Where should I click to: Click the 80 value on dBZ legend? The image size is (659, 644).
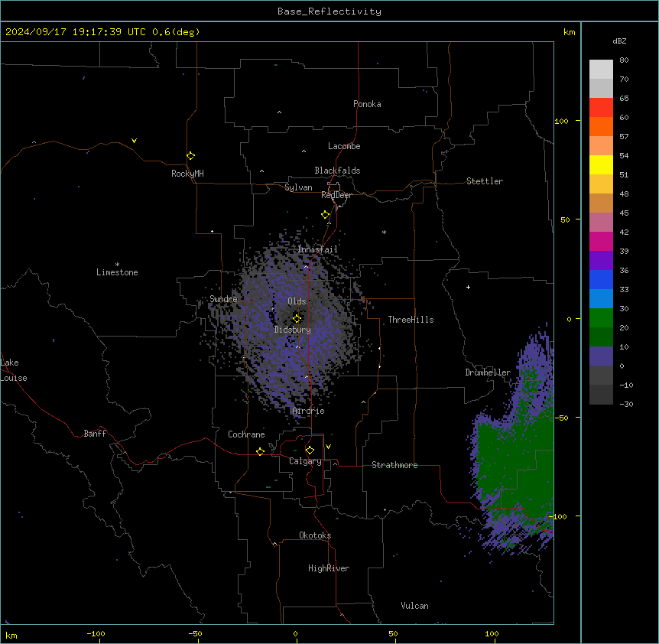point(624,60)
